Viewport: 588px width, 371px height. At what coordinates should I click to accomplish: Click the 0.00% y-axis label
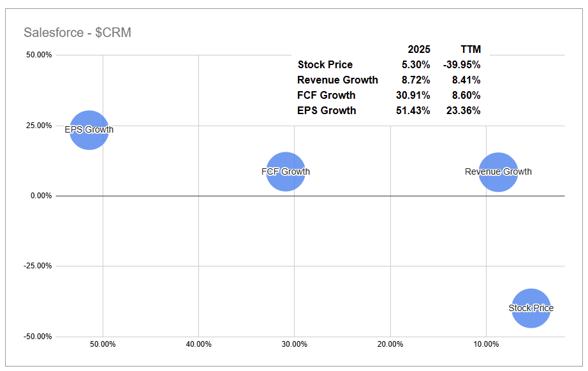click(x=42, y=196)
